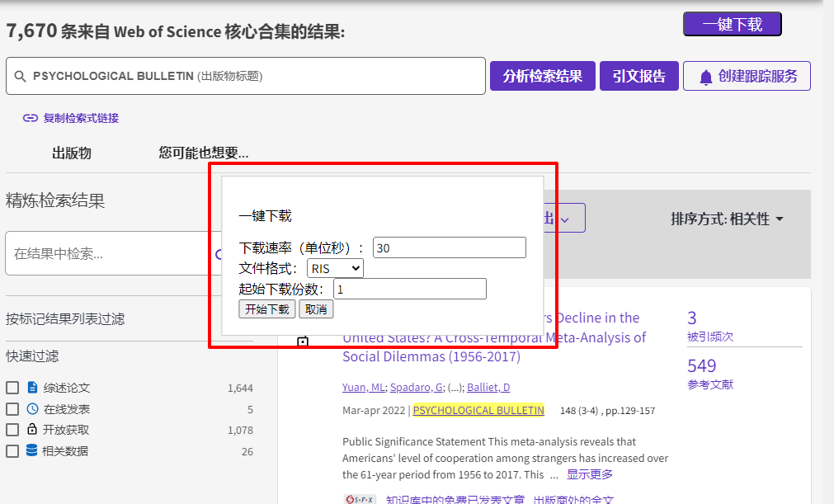Click the 开放获取 lock icon
The height and width of the screenshot is (504, 834).
32,428
